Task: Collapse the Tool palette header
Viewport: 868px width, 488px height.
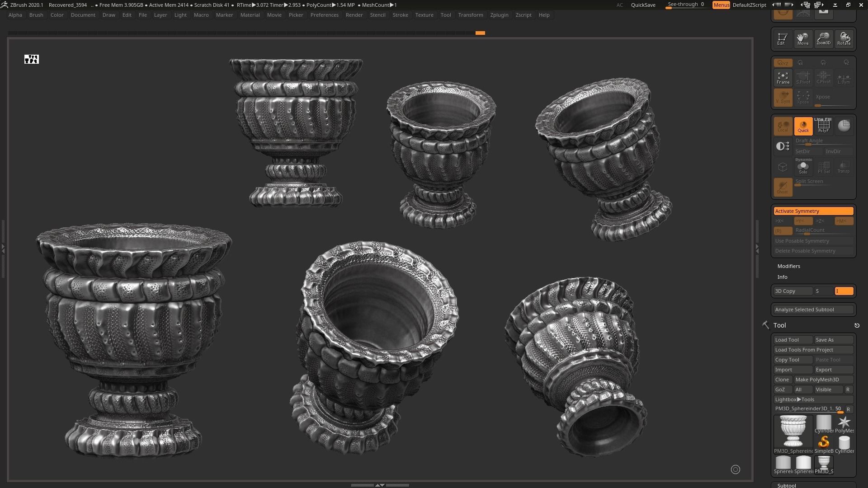Action: coord(779,325)
